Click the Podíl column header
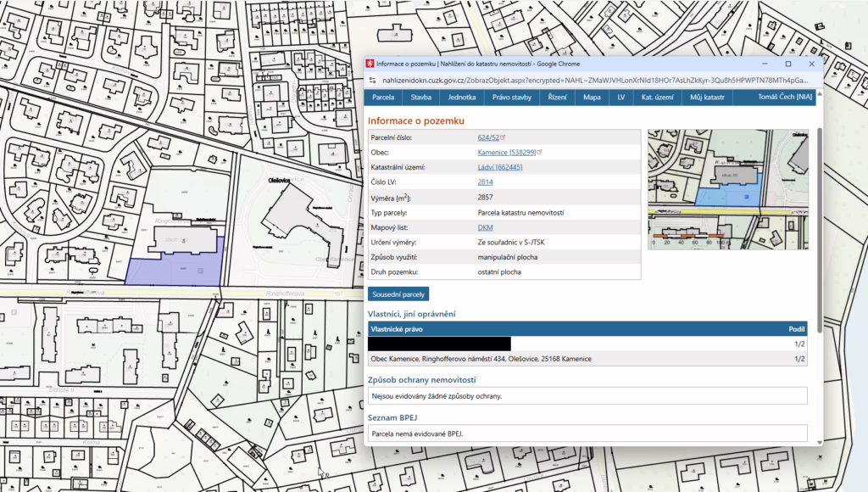The height and width of the screenshot is (492, 868). [x=797, y=329]
